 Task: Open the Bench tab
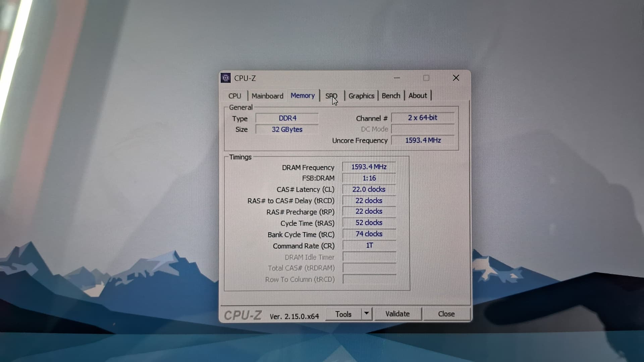tap(391, 96)
